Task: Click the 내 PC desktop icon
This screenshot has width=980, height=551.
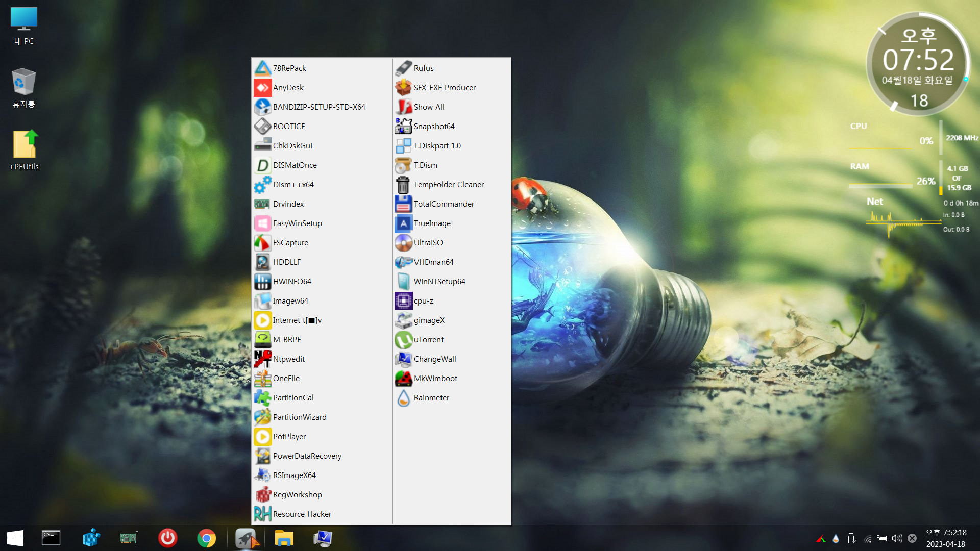Action: click(x=24, y=26)
